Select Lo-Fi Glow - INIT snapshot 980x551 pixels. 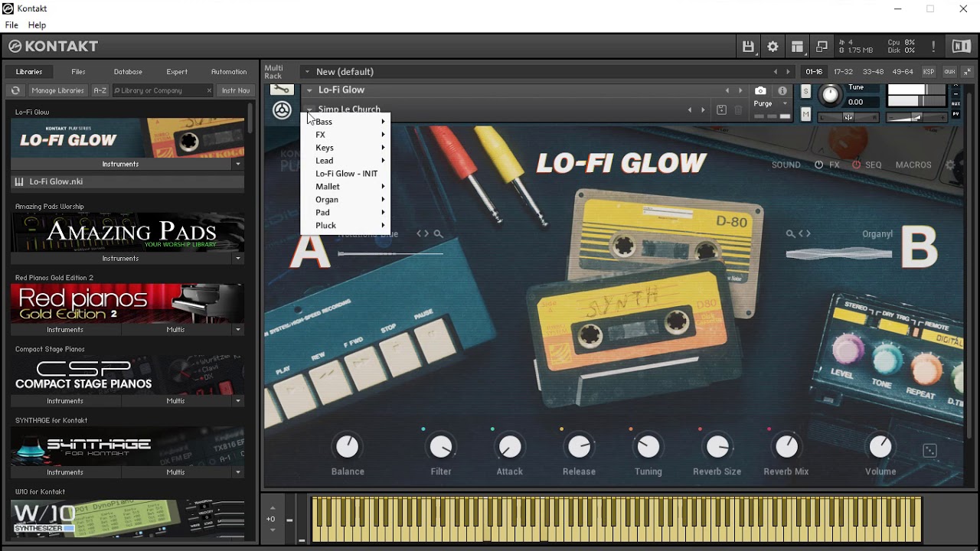click(x=346, y=174)
